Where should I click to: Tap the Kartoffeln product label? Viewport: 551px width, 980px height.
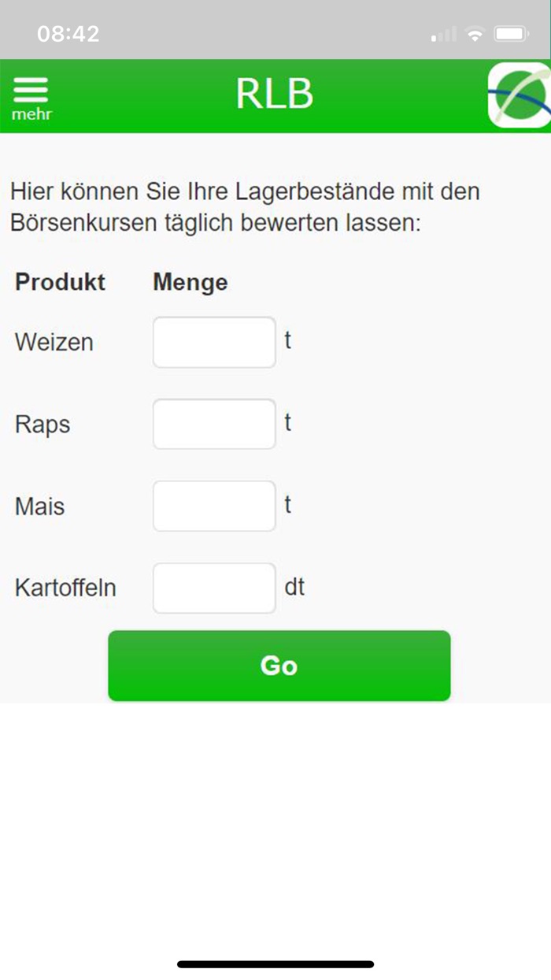pos(65,588)
